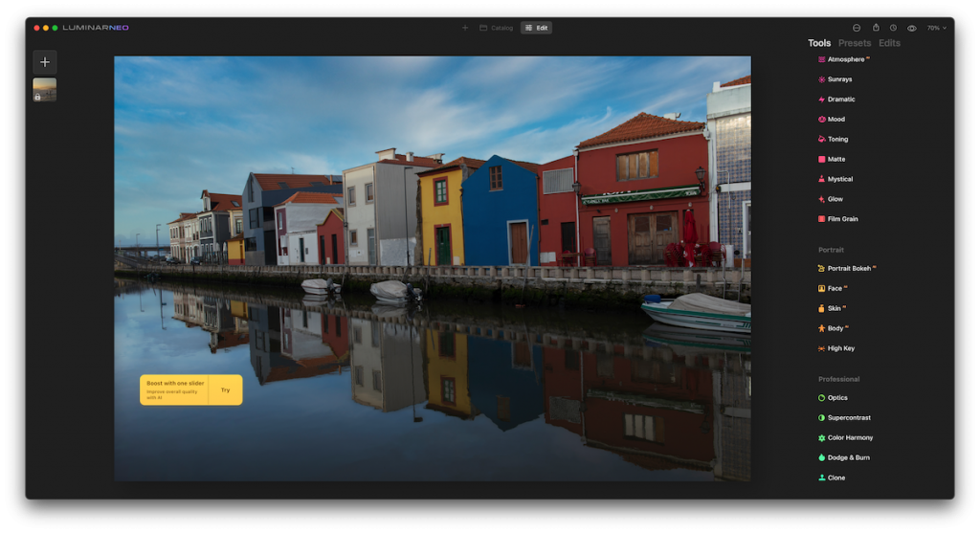The width and height of the screenshot is (980, 533).
Task: Click Try on the Boost banner
Action: pyautogui.click(x=225, y=390)
